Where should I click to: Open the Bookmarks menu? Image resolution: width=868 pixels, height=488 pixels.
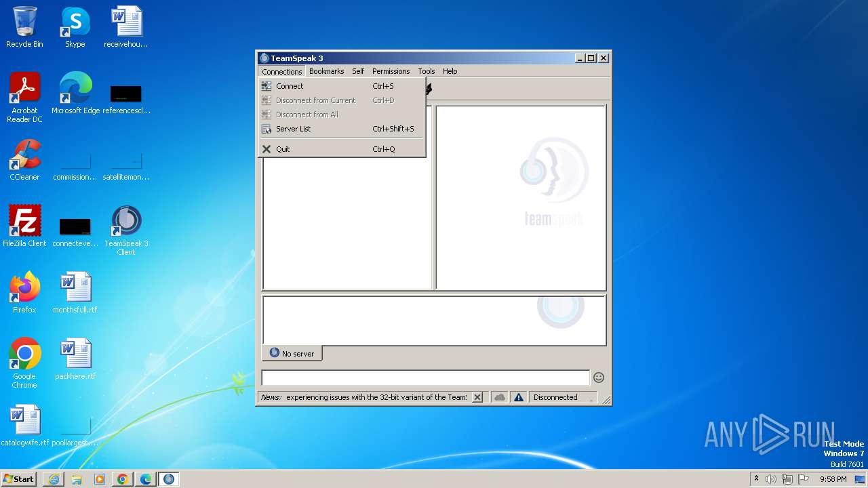coord(326,71)
